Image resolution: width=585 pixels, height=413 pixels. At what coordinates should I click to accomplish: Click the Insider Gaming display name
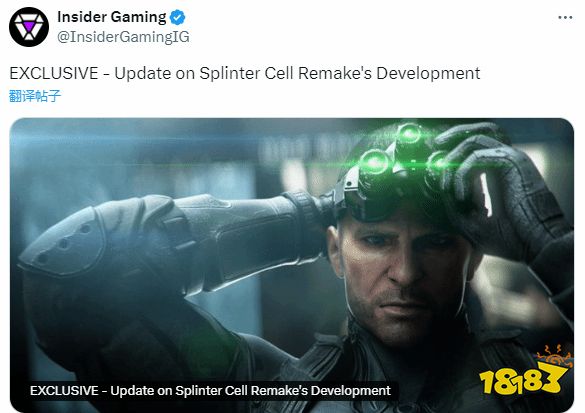[x=112, y=17]
